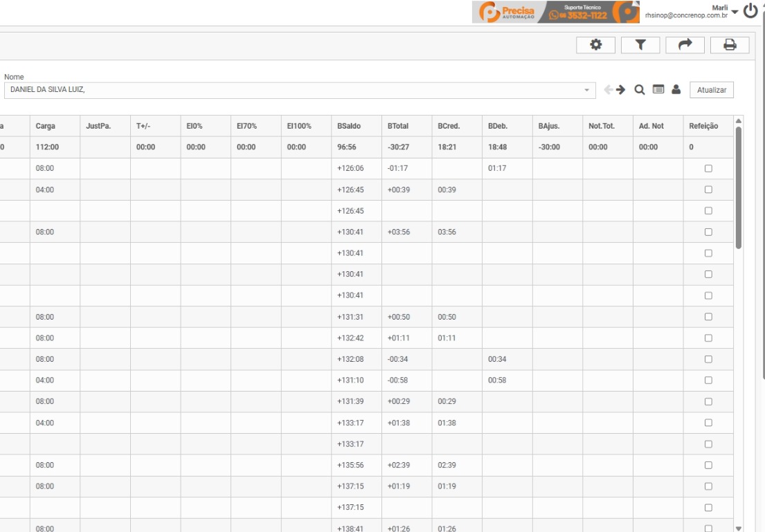Open the settings gear button
Viewport: 765px width, 532px height.
click(x=595, y=45)
